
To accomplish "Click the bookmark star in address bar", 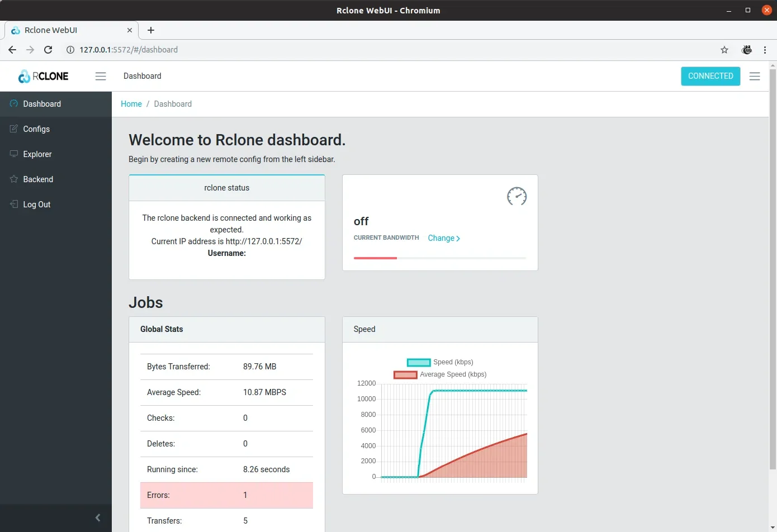I will [x=724, y=50].
